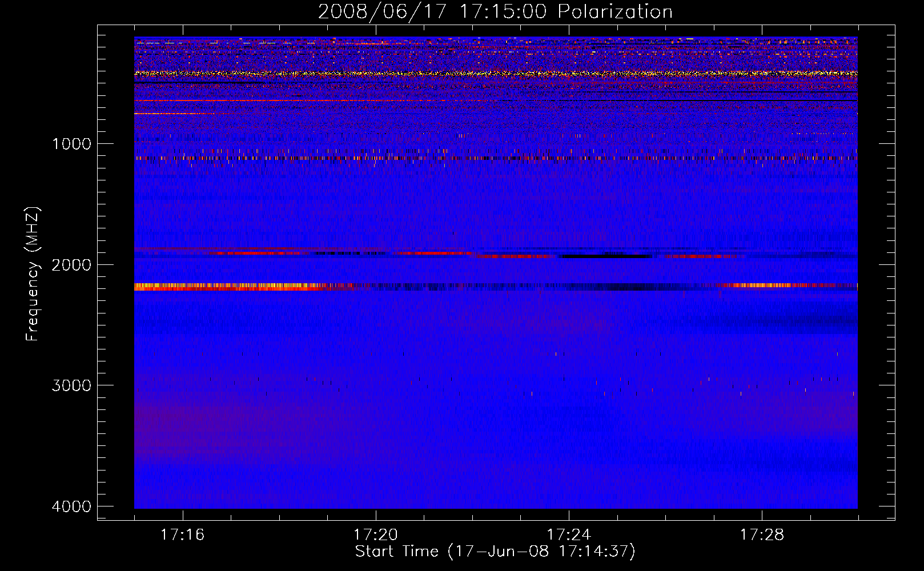The width and height of the screenshot is (924, 571).
Task: Click the bright yellow-red emission band near 2200 MHz
Action: [x=243, y=287]
